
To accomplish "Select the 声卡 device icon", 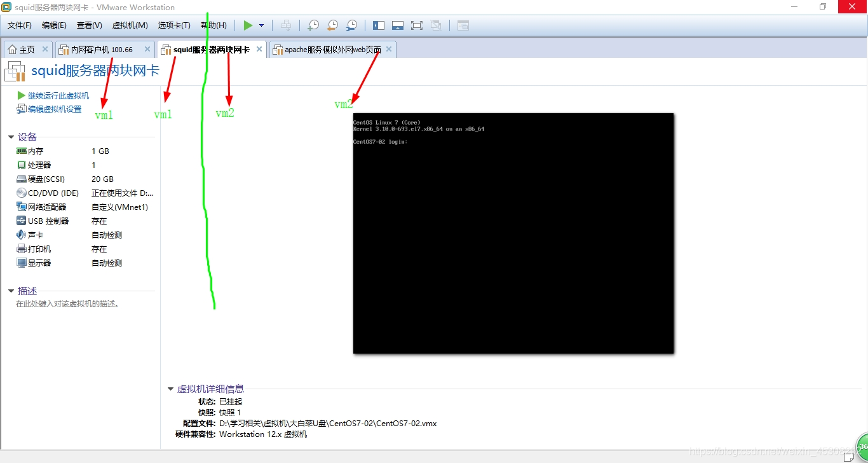I will (22, 235).
